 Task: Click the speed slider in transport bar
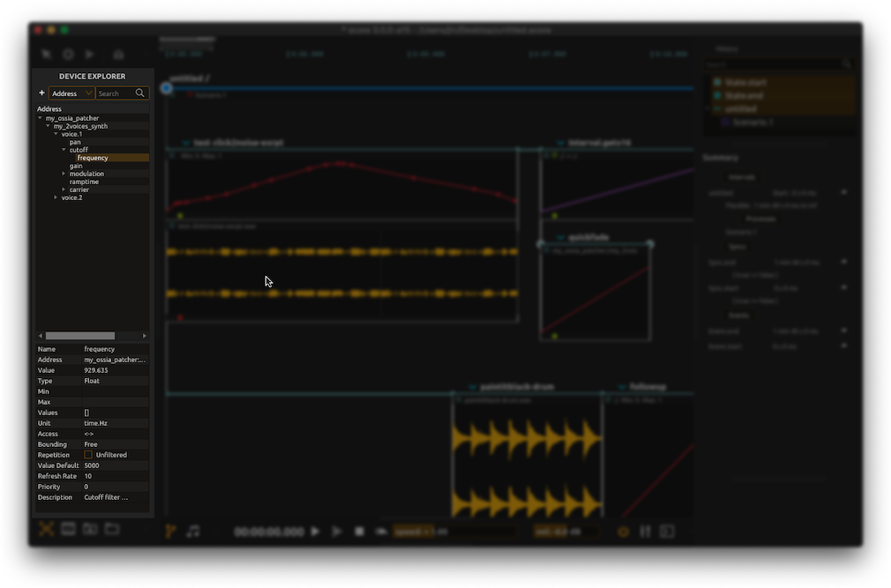[455, 532]
